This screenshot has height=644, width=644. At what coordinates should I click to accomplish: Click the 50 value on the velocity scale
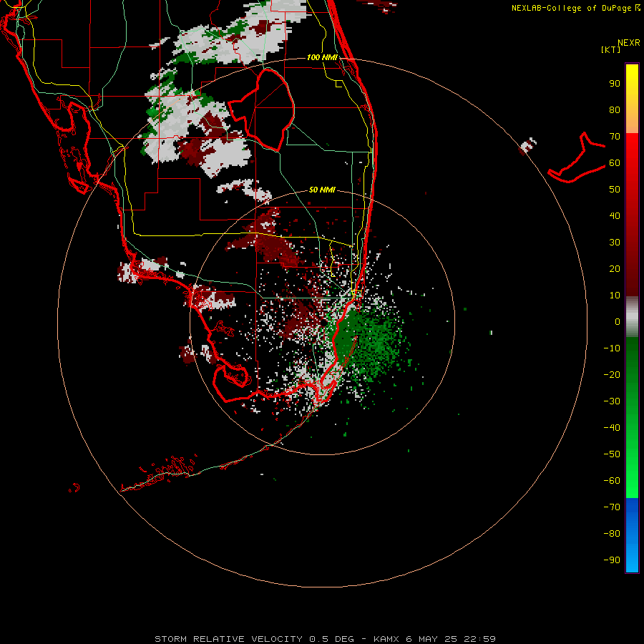615,190
